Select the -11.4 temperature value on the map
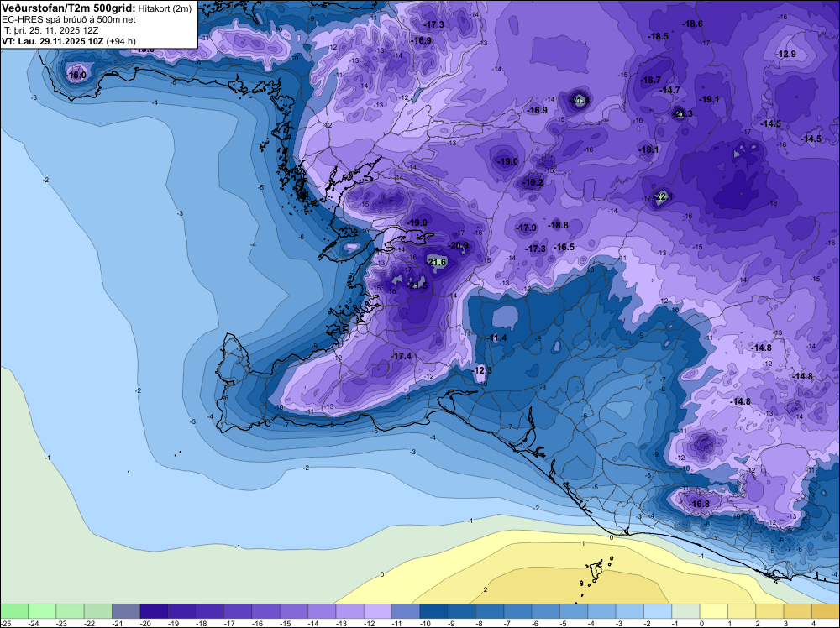The width and height of the screenshot is (840, 628). (496, 338)
